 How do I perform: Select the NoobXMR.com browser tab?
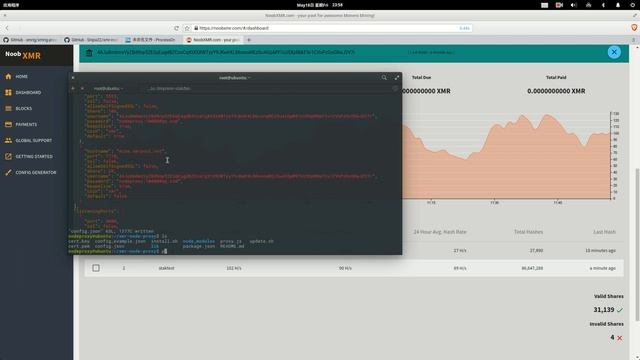coord(212,40)
